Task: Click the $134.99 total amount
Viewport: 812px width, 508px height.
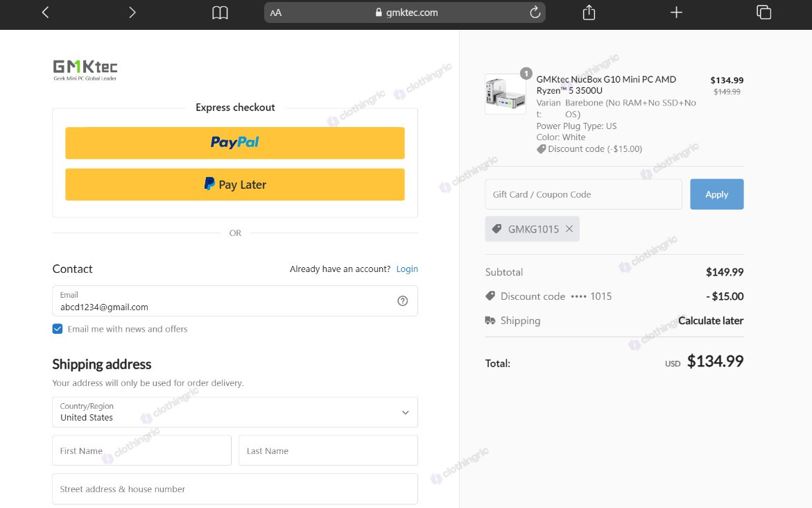Action: point(715,362)
